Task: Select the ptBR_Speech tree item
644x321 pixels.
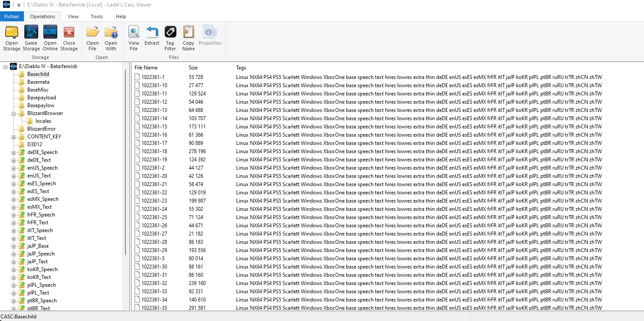Action: tap(42, 301)
